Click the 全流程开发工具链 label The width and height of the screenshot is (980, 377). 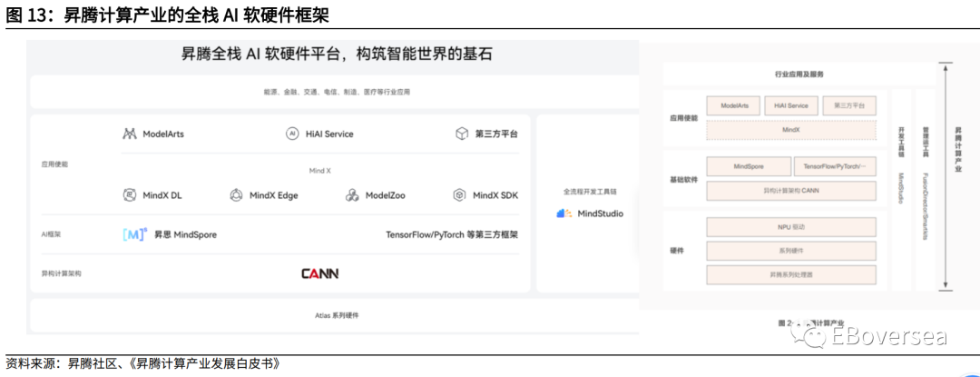(x=590, y=192)
